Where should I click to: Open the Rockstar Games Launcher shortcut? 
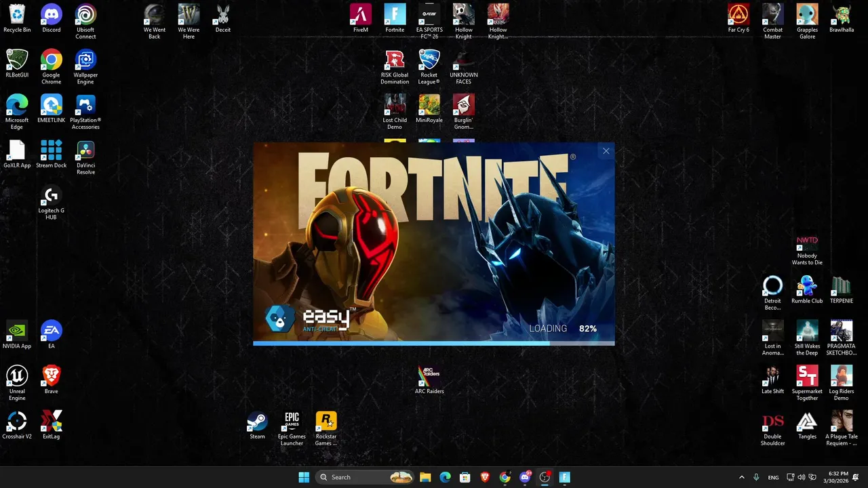[326, 428]
